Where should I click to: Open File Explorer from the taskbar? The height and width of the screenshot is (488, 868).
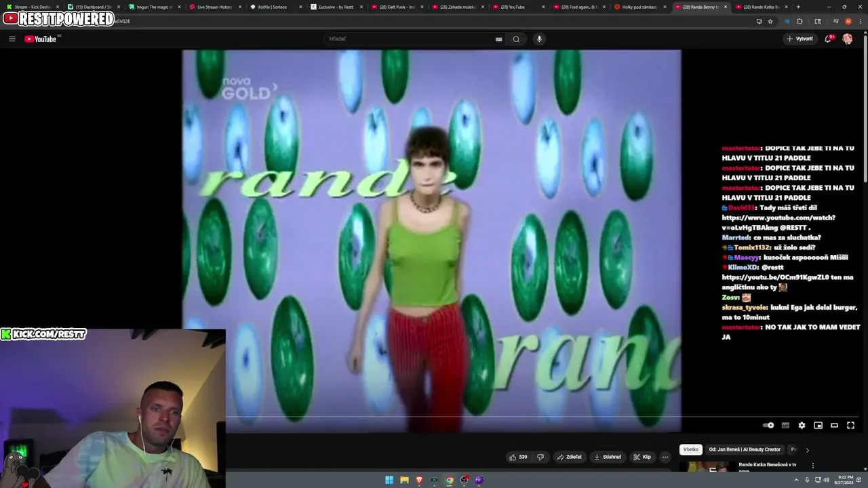[404, 480]
